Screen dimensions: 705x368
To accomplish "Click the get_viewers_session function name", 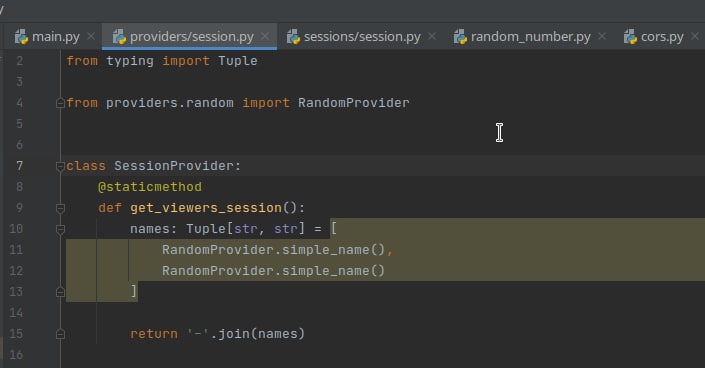I will (x=206, y=208).
